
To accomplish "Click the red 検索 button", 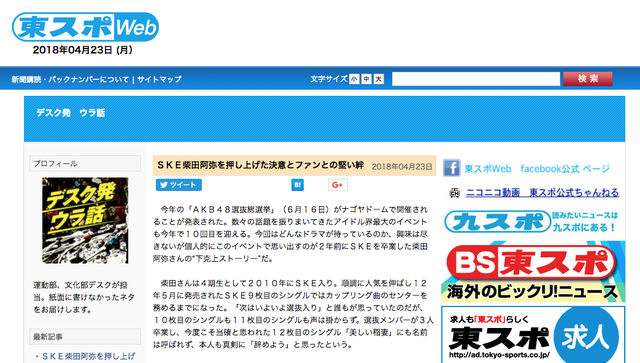I will (x=588, y=79).
